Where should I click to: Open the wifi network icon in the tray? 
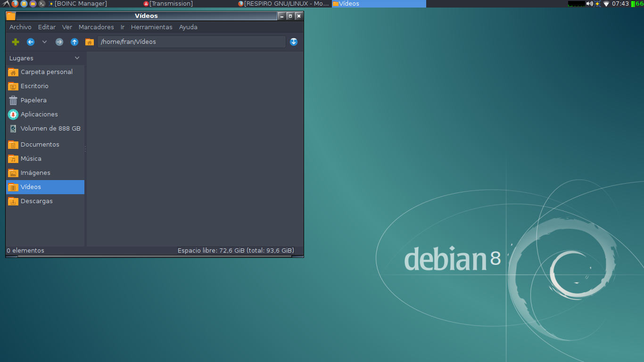606,4
